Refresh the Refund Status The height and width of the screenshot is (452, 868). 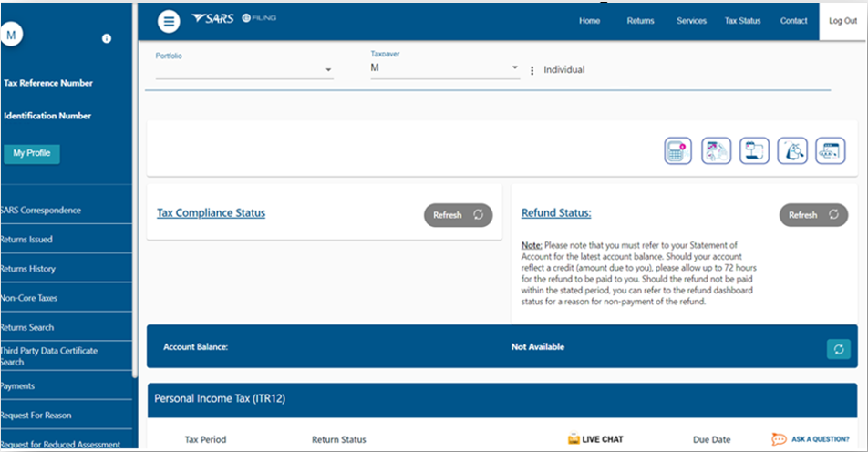point(813,215)
